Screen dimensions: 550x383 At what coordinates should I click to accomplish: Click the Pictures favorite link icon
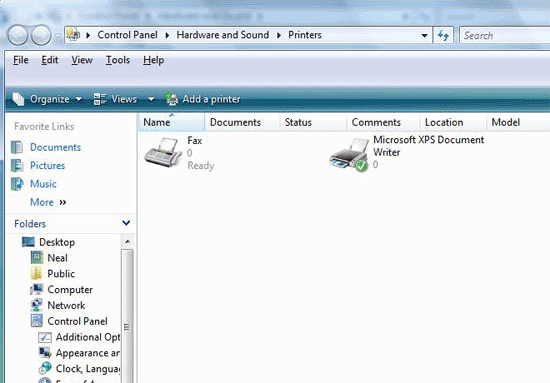[17, 166]
